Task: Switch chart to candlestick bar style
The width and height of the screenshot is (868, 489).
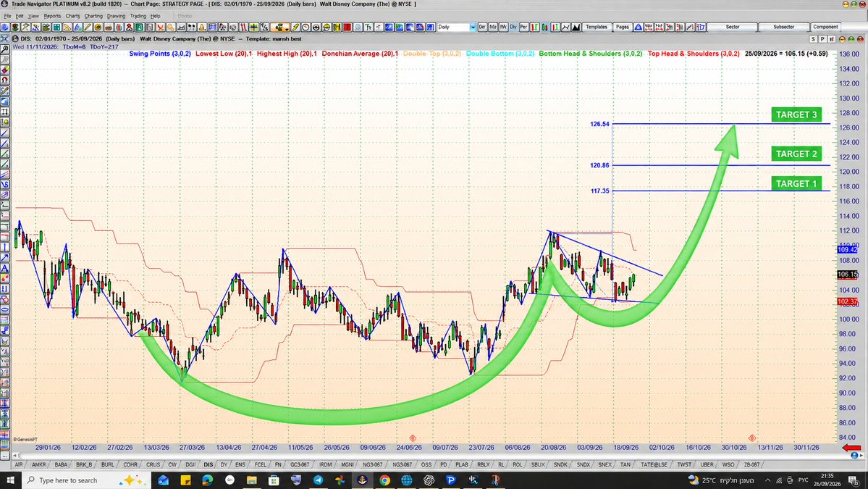Action: pos(544,27)
